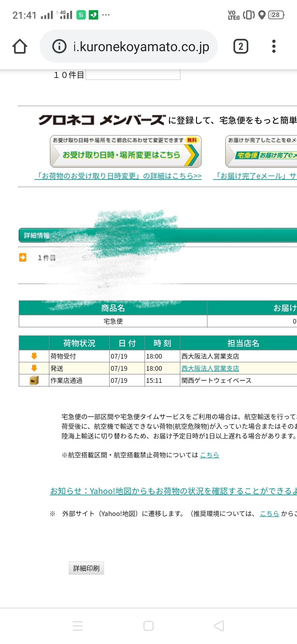This screenshot has width=297, height=644.
Task: Tap the green data transfer status icon
Action: pos(81,15)
